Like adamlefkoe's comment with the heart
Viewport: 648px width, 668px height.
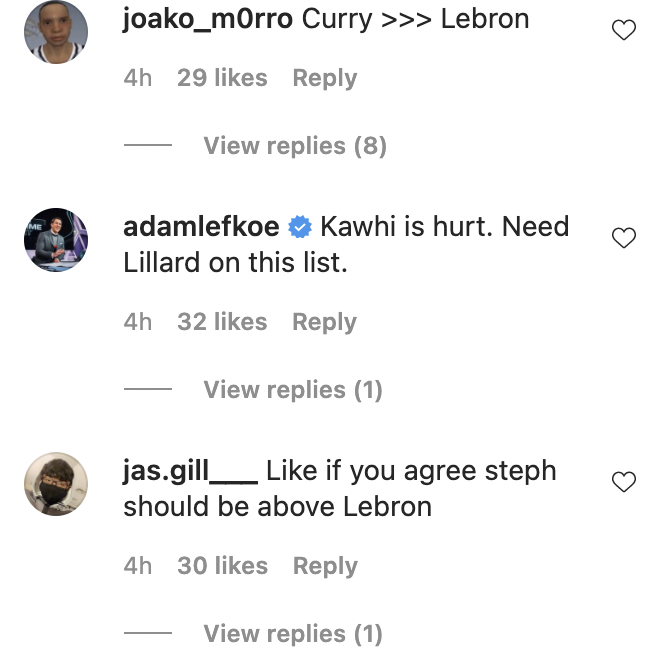623,238
